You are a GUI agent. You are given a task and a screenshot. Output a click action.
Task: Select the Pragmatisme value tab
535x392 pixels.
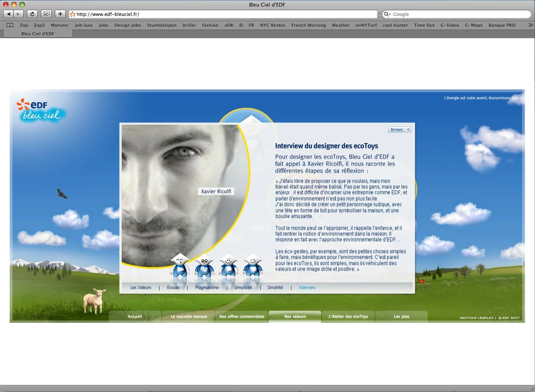207,287
